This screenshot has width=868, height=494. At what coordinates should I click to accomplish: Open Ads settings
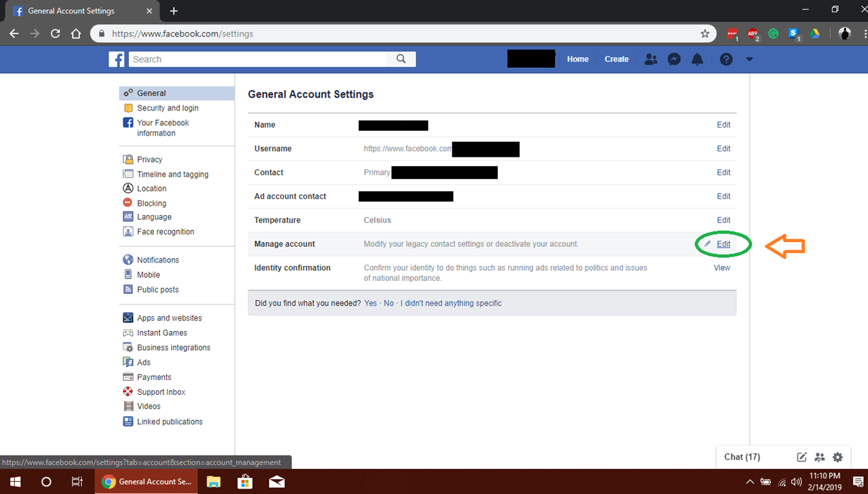click(144, 362)
